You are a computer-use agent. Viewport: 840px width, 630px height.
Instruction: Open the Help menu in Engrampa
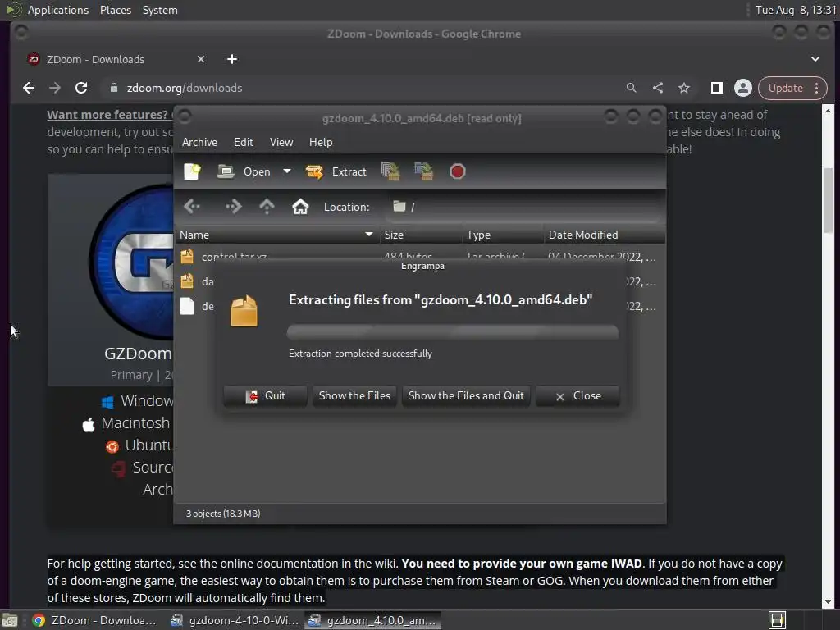coord(321,142)
